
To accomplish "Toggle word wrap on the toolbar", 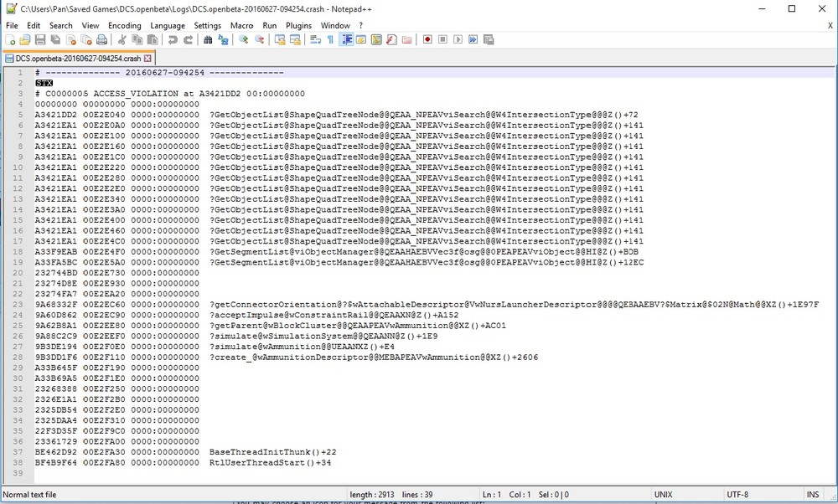I will 314,39.
